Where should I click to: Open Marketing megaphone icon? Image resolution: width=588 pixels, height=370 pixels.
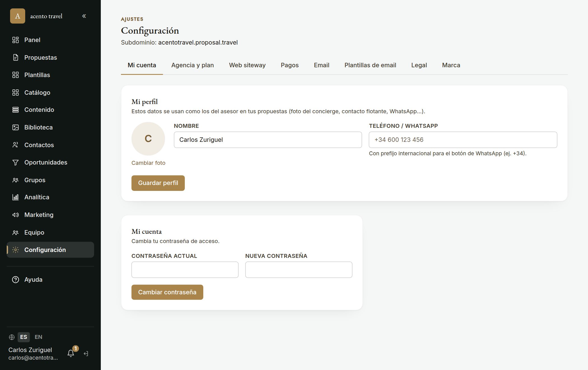(x=16, y=215)
